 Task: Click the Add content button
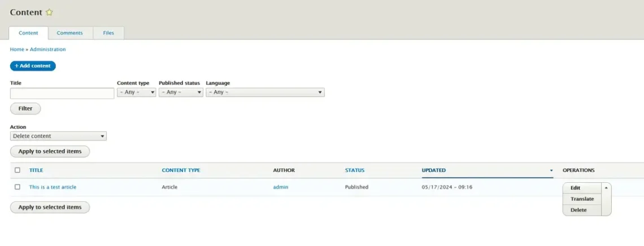tap(33, 66)
